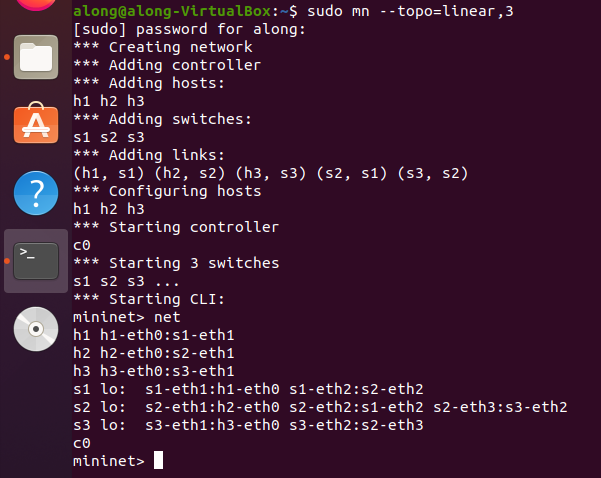Click the '*** Creating network' line
The image size is (601, 478).
(162, 47)
